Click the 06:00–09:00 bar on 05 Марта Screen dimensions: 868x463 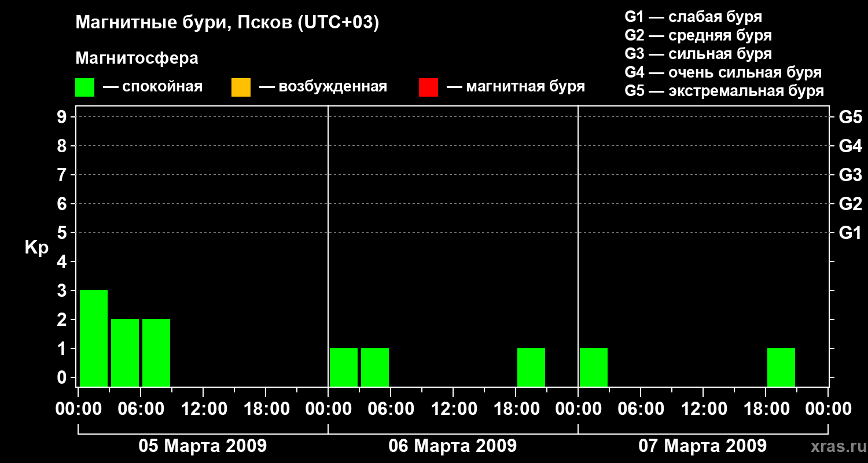(x=156, y=352)
